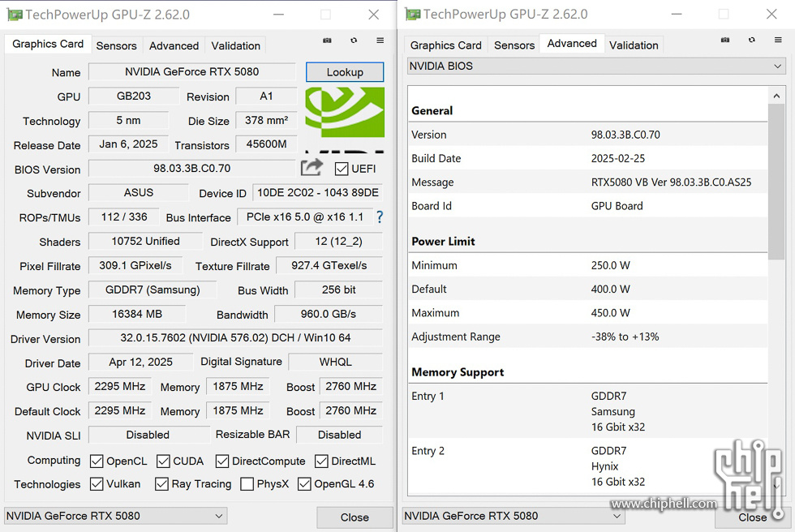Click the Name field showing NVIDIA GeForce RTX 5080
The height and width of the screenshot is (532, 795).
coord(192,71)
